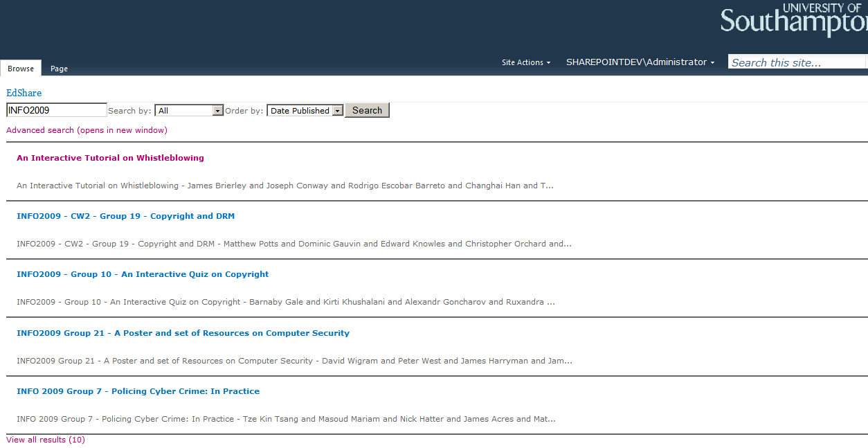This screenshot has width=868, height=448.
Task: Open the Search by dropdown
Action: [x=189, y=110]
